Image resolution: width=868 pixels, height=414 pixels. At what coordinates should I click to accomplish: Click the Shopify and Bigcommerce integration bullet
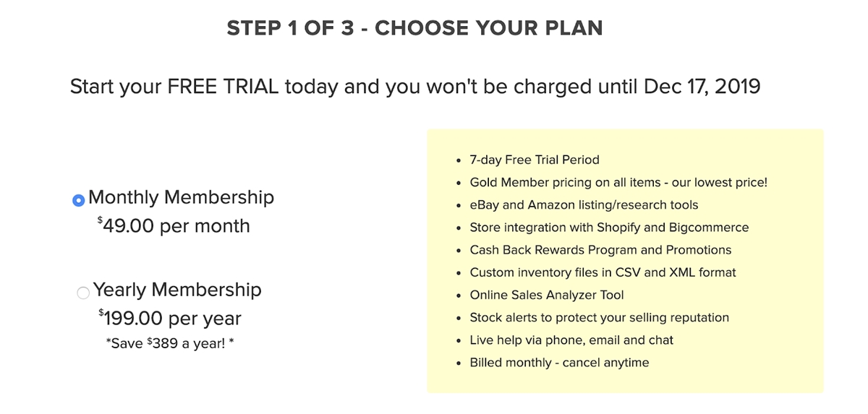[609, 228]
